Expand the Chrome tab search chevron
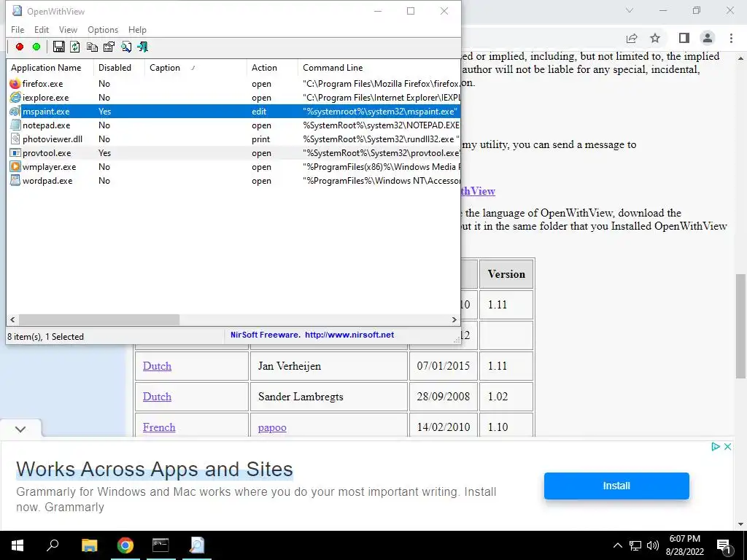 [x=630, y=10]
